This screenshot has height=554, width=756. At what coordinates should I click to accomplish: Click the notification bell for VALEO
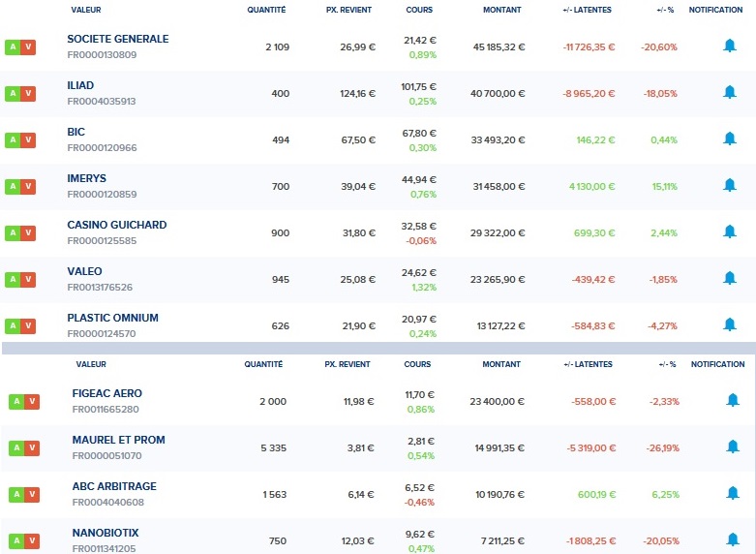point(730,278)
